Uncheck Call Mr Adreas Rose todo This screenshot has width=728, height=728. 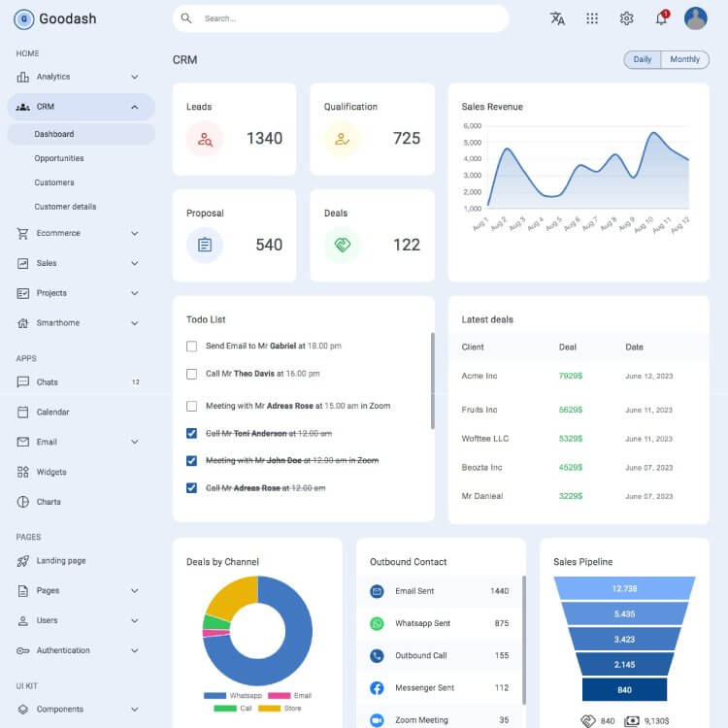191,488
